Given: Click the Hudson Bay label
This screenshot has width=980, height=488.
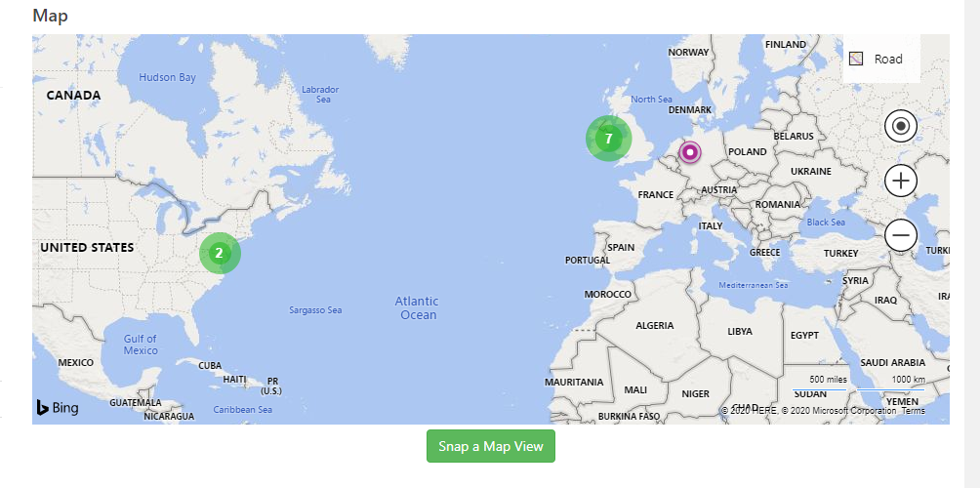Looking at the screenshot, I should pos(168,77).
